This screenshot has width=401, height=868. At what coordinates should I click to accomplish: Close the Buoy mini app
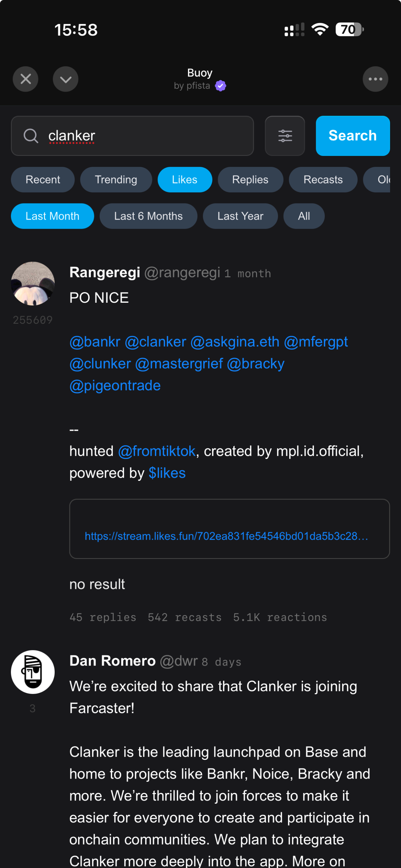26,79
